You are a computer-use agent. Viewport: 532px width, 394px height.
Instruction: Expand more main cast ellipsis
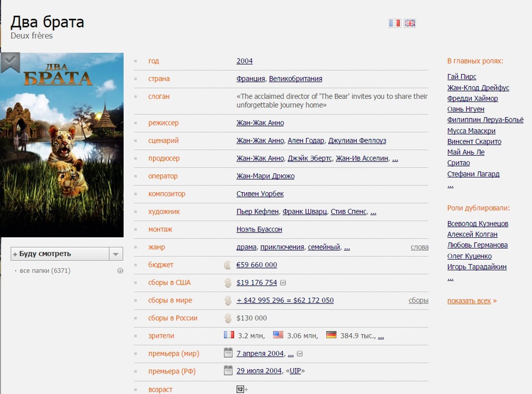click(450, 185)
